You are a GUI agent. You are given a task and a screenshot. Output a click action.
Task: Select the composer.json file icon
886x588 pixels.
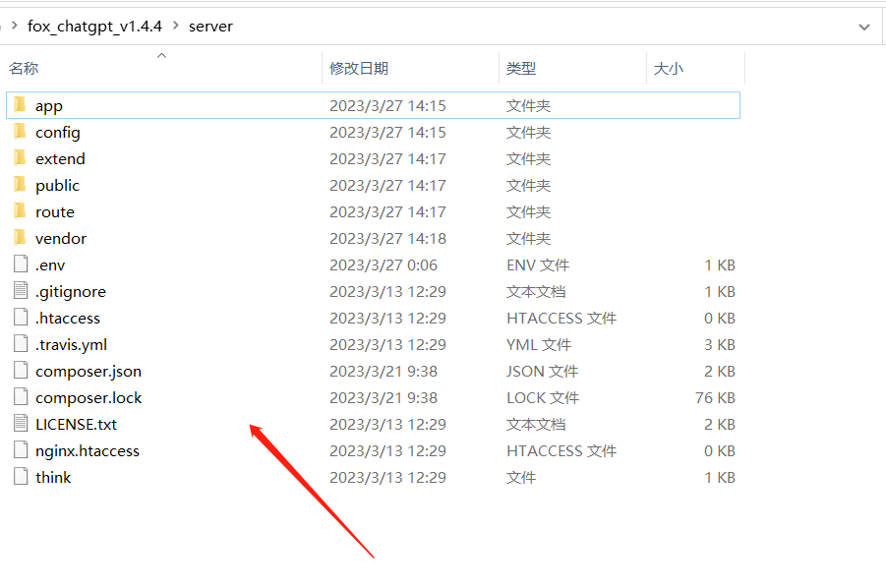coord(21,371)
